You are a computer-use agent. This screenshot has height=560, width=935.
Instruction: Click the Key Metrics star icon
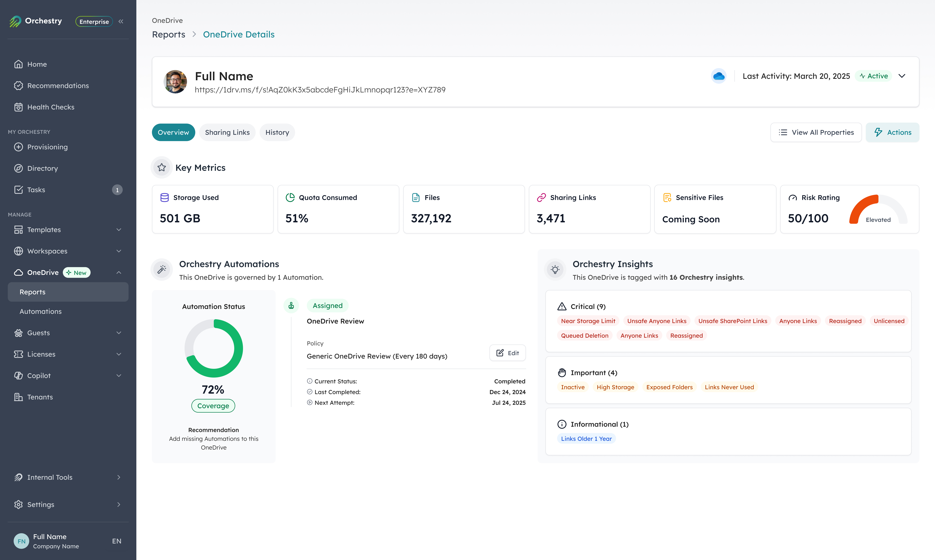point(162,167)
